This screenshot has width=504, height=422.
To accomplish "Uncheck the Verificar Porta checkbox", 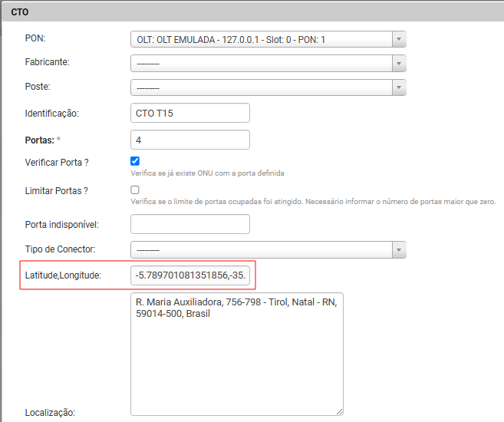I will [x=135, y=161].
